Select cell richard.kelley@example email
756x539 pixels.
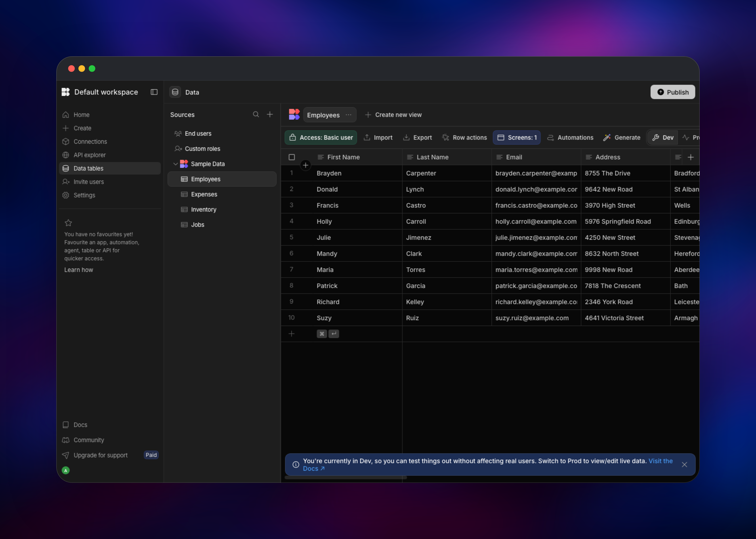pos(536,302)
